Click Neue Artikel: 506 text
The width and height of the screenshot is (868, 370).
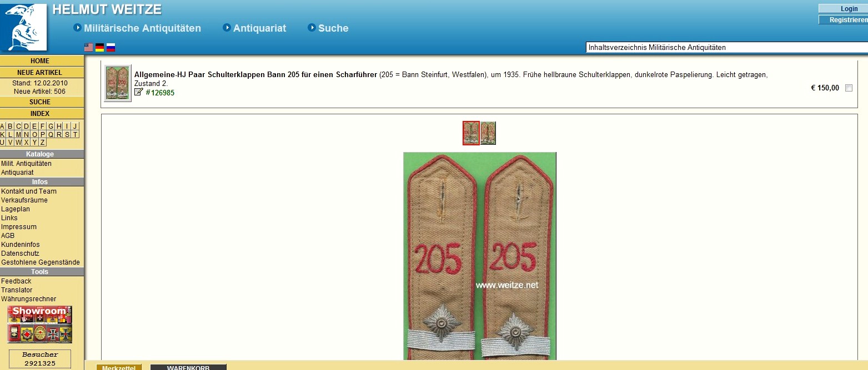click(x=39, y=92)
